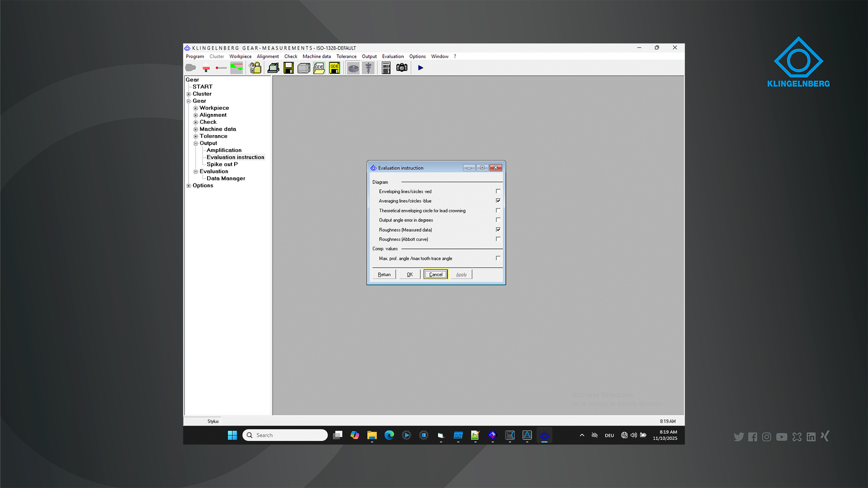Open the Windows Start menu
Screen dimensions: 868x488
coord(232,435)
